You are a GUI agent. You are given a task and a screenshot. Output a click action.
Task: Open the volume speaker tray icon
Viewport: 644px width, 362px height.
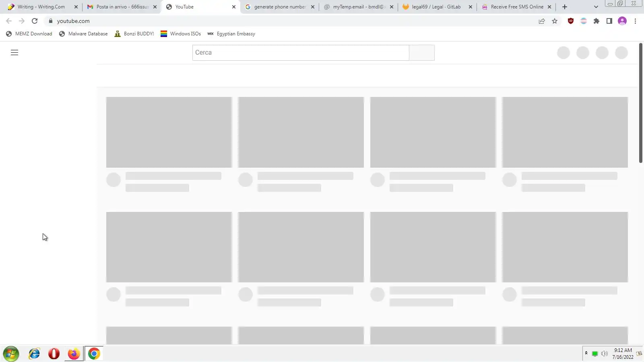604,354
